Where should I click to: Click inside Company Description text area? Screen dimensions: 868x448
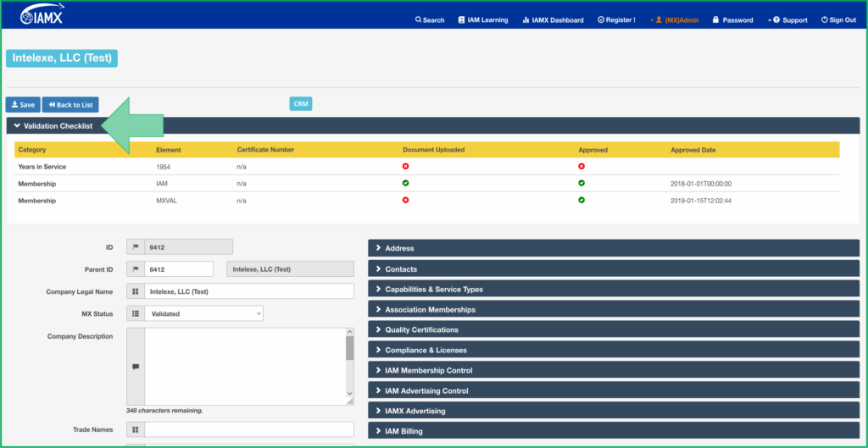[x=245, y=366]
